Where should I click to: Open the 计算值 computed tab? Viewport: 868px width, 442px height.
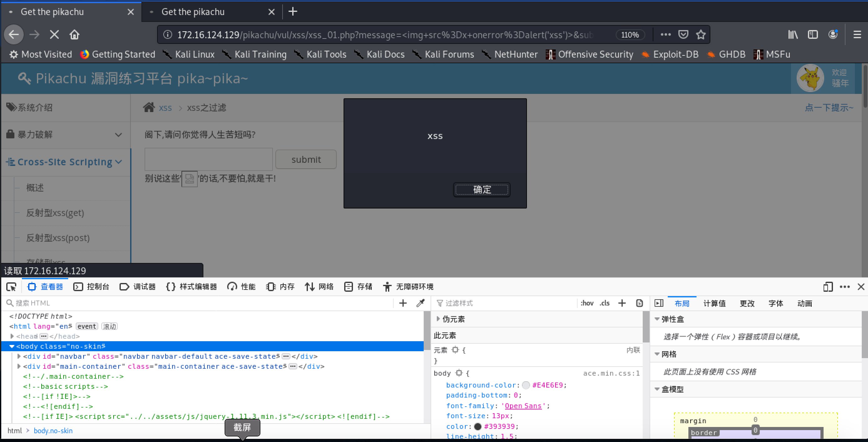click(x=714, y=303)
